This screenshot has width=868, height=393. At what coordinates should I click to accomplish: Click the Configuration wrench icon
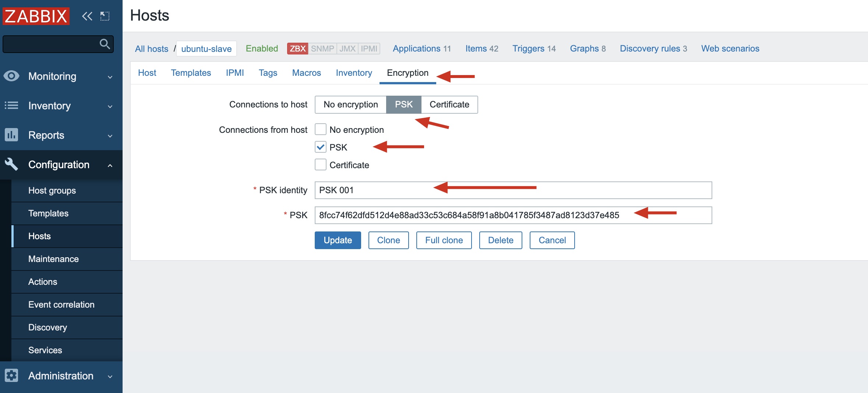pyautogui.click(x=11, y=164)
